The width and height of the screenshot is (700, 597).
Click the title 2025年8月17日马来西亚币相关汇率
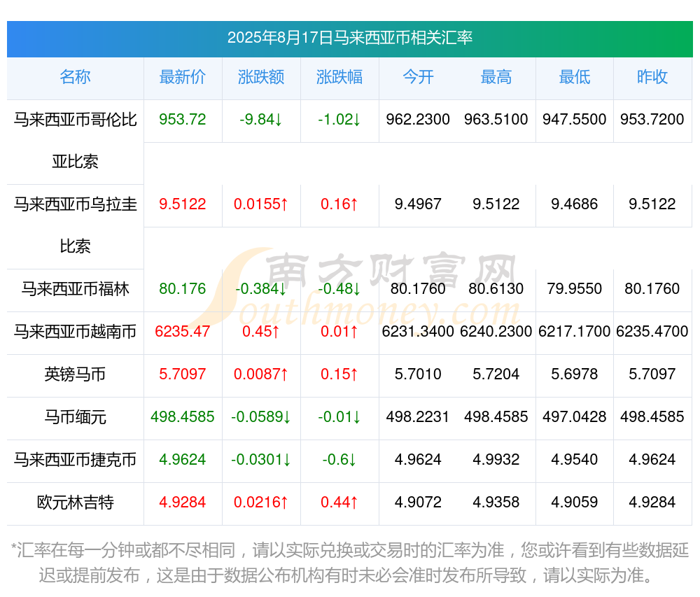(x=349, y=38)
